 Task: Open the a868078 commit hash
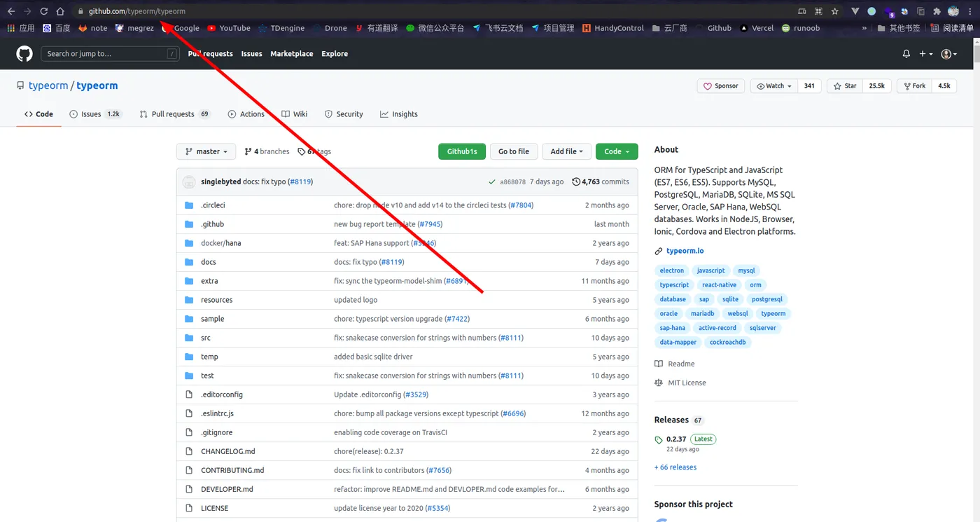point(512,181)
